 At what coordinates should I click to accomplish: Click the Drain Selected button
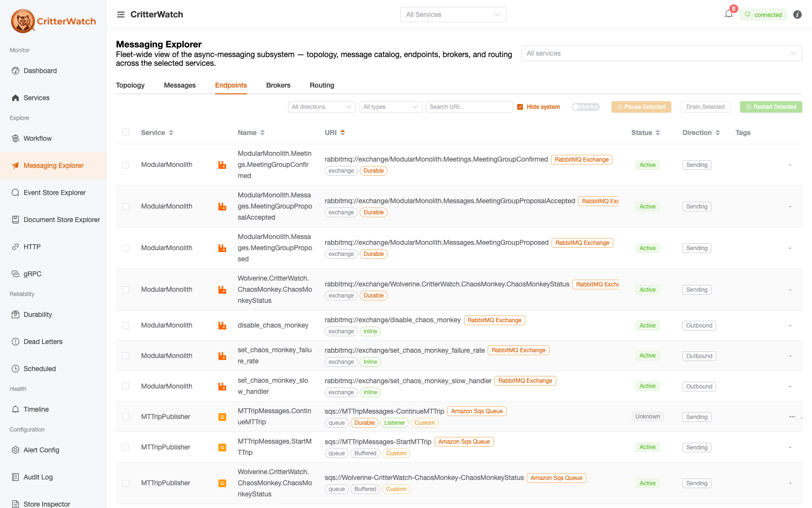click(706, 107)
